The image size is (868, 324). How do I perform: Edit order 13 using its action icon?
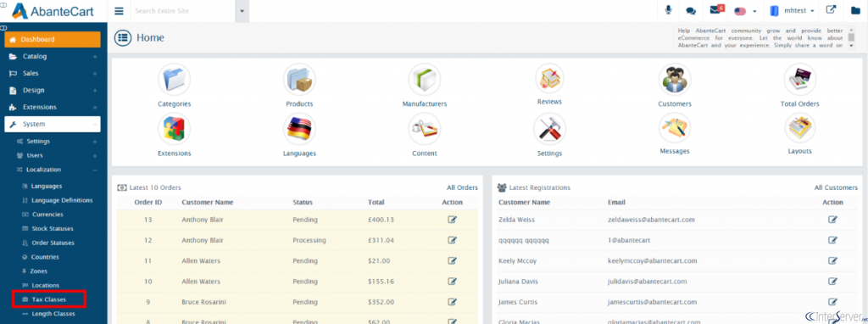[x=453, y=220]
